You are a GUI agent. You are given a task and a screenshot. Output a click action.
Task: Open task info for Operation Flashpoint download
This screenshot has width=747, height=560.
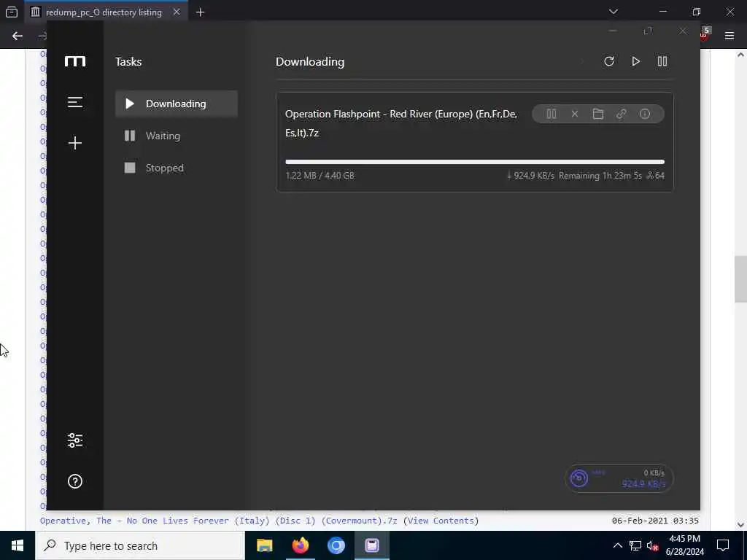point(645,114)
